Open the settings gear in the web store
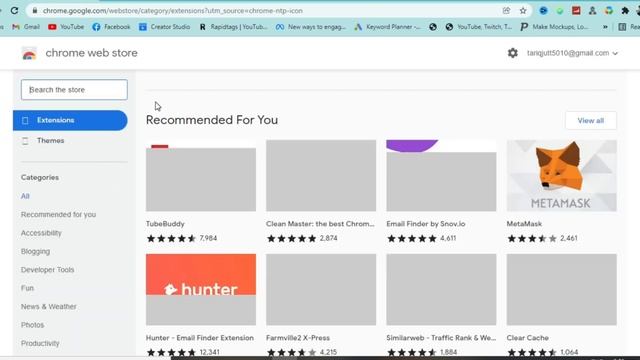The width and height of the screenshot is (640, 360). tap(513, 53)
